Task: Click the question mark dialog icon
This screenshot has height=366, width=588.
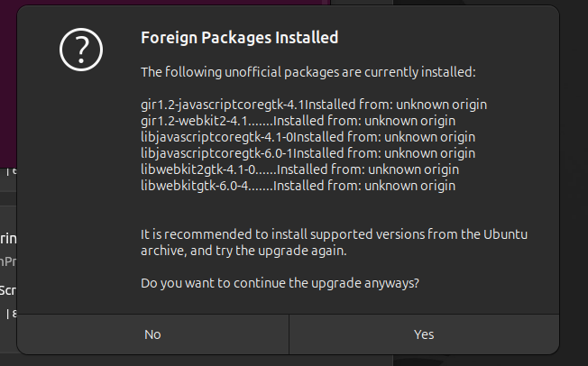Action: click(81, 49)
